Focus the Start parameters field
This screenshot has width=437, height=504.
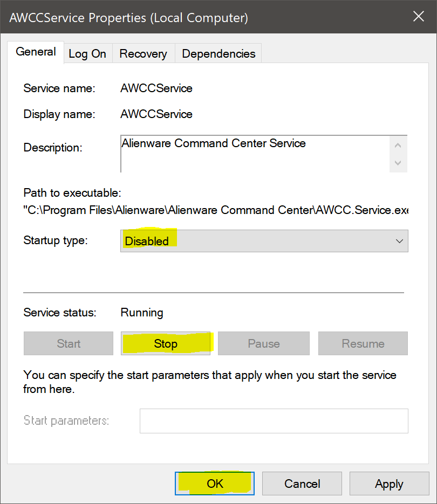[x=274, y=420]
